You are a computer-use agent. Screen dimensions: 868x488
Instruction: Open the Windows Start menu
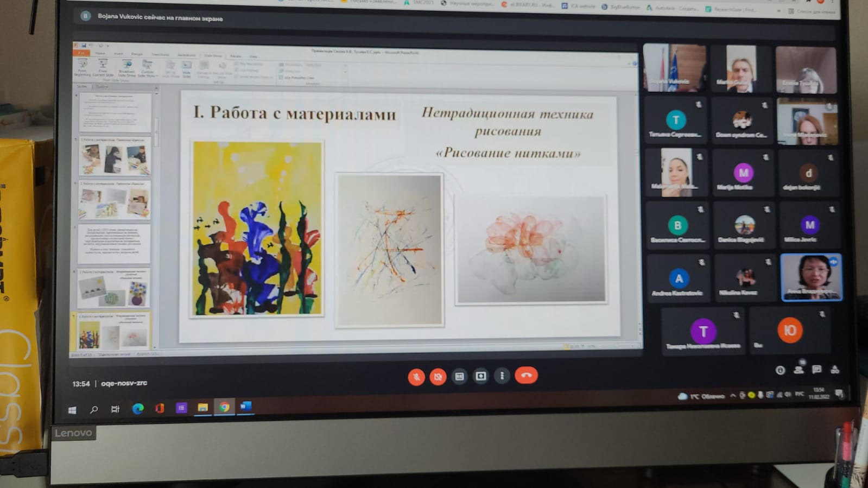click(72, 410)
